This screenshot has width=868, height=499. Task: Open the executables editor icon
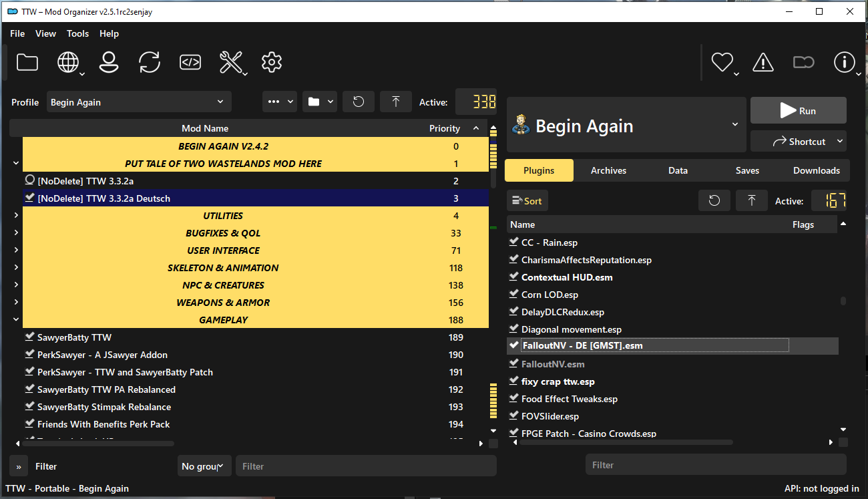190,62
